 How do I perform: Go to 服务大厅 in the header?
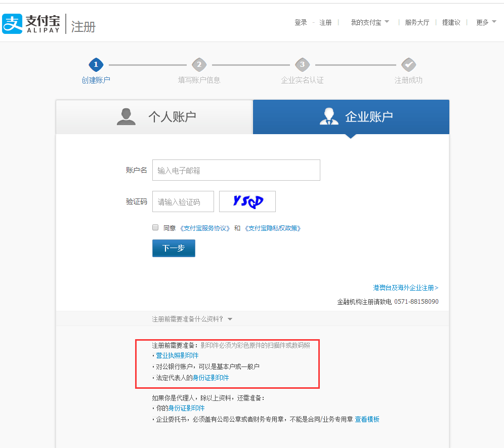417,22
